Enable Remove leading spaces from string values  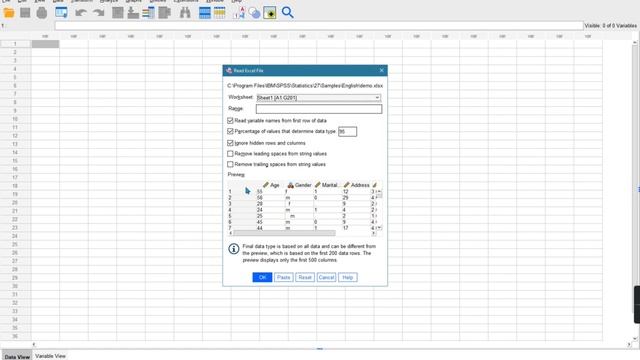coord(230,153)
